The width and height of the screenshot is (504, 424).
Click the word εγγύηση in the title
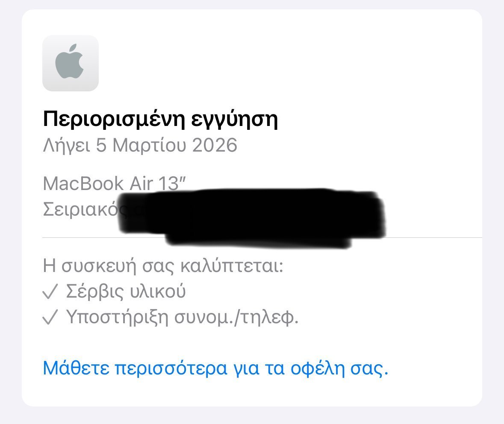pyautogui.click(x=235, y=120)
